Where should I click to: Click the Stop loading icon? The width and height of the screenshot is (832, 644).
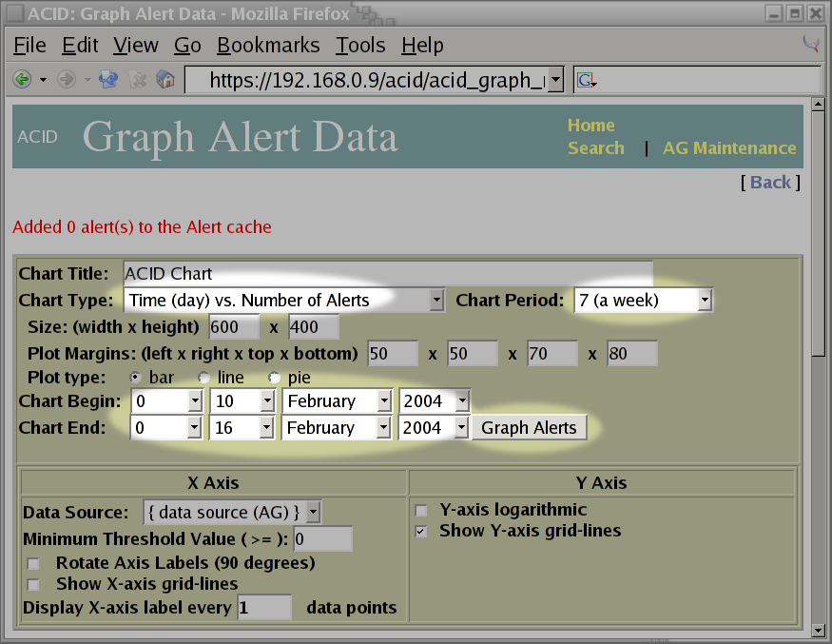click(x=138, y=80)
